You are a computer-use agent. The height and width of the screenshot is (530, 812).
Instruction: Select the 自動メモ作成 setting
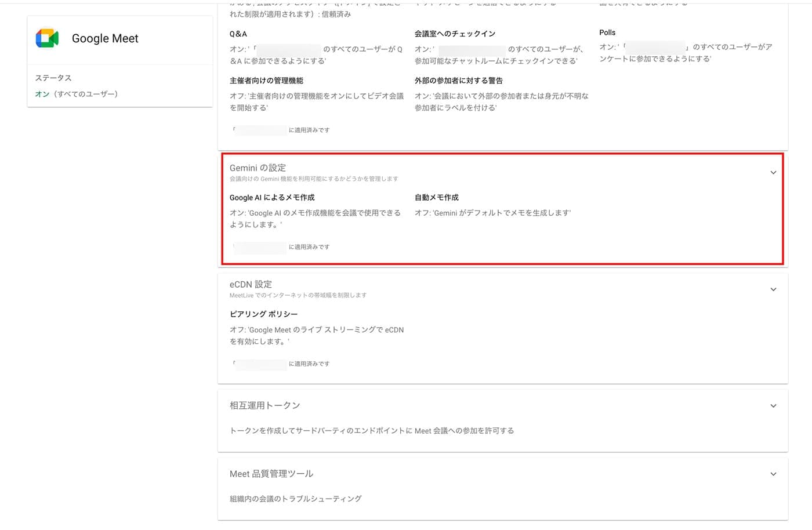(436, 197)
